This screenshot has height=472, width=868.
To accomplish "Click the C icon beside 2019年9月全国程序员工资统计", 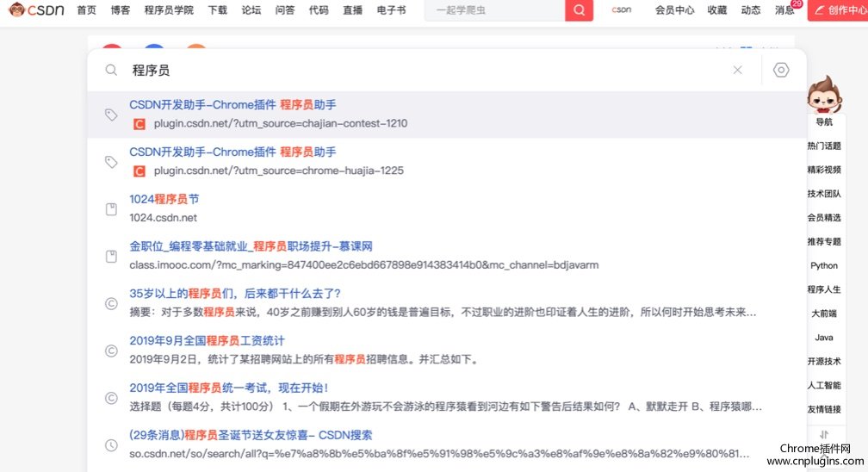I will tap(111, 351).
